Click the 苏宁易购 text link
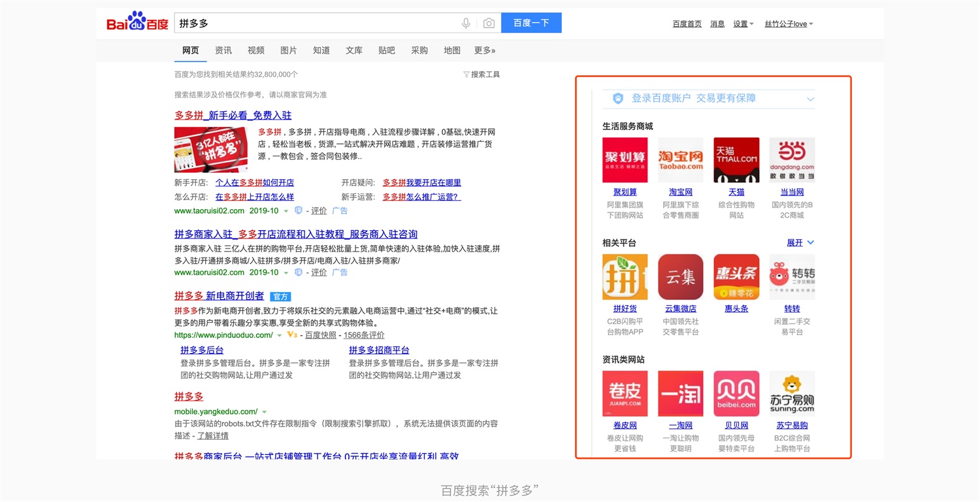 [792, 426]
